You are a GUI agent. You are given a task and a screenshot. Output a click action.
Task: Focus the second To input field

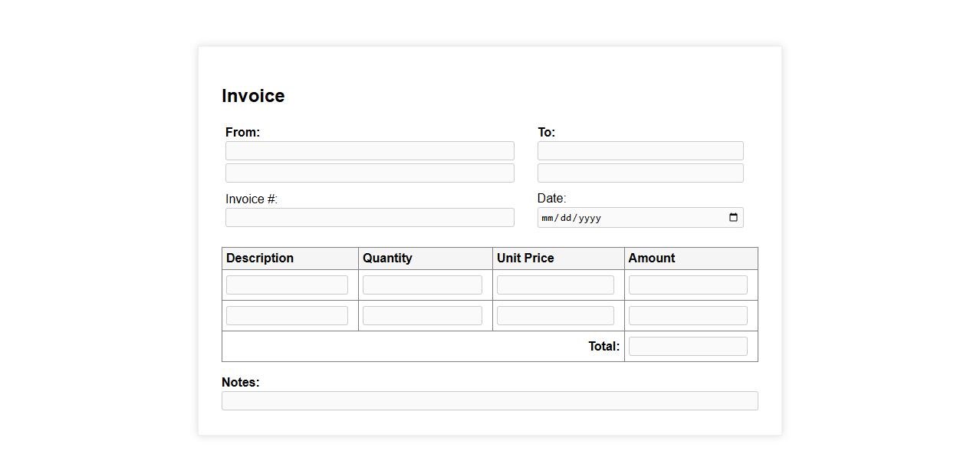pos(640,173)
